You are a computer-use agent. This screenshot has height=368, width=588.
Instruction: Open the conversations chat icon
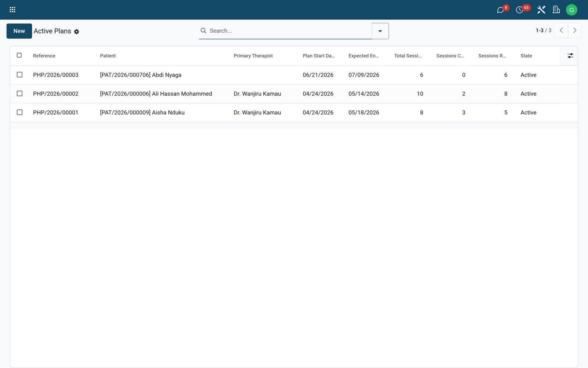coord(500,10)
